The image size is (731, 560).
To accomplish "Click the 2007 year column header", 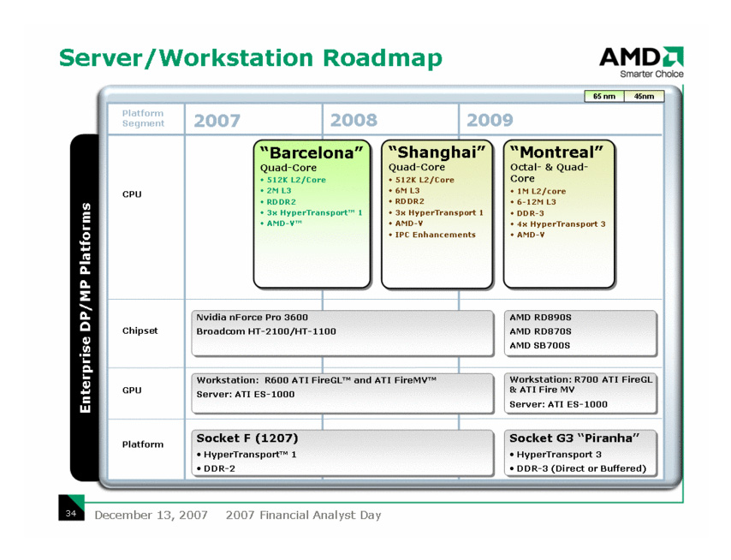I will click(217, 121).
